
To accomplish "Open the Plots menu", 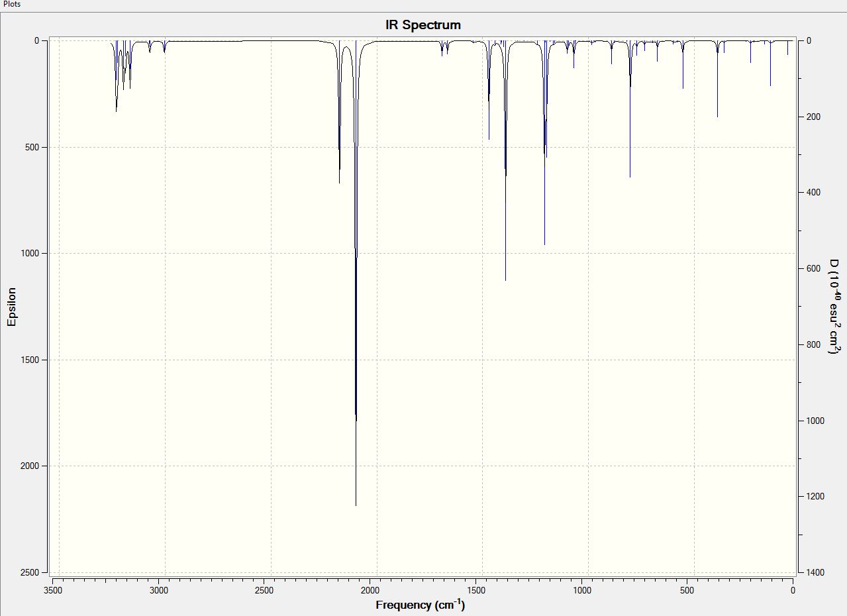I will pos(12,4).
